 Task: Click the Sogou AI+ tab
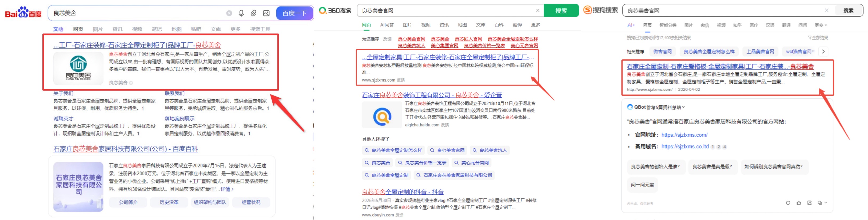pyautogui.click(x=631, y=25)
